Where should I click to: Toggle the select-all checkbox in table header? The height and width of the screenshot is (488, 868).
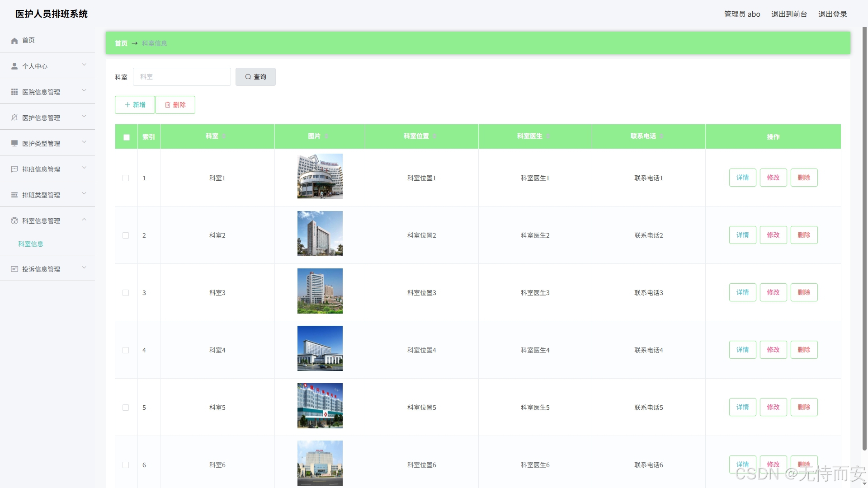coord(127,137)
